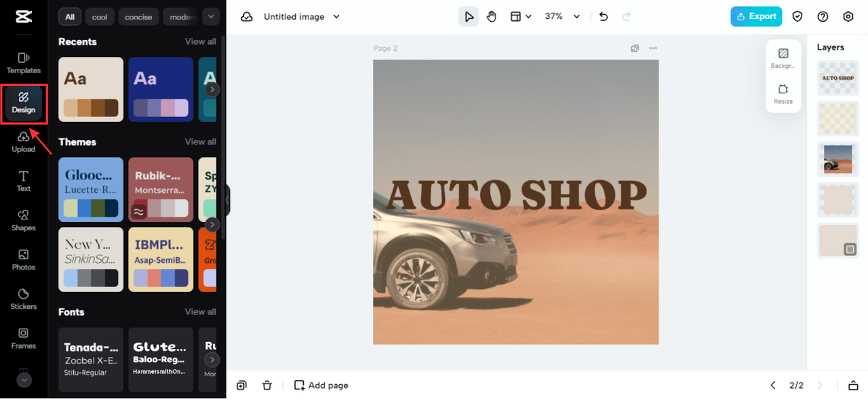Select the modern style filter tab
Screen dimensions: 868x403
point(181,17)
